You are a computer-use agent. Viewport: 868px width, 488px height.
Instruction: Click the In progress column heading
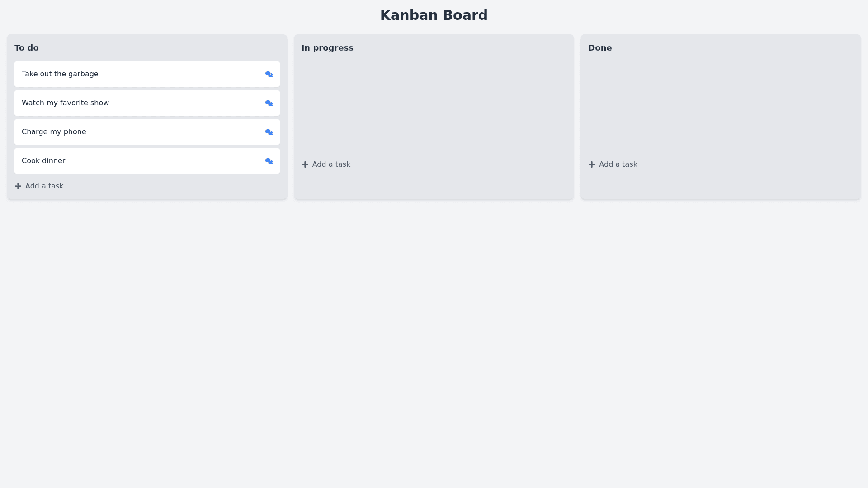click(327, 48)
